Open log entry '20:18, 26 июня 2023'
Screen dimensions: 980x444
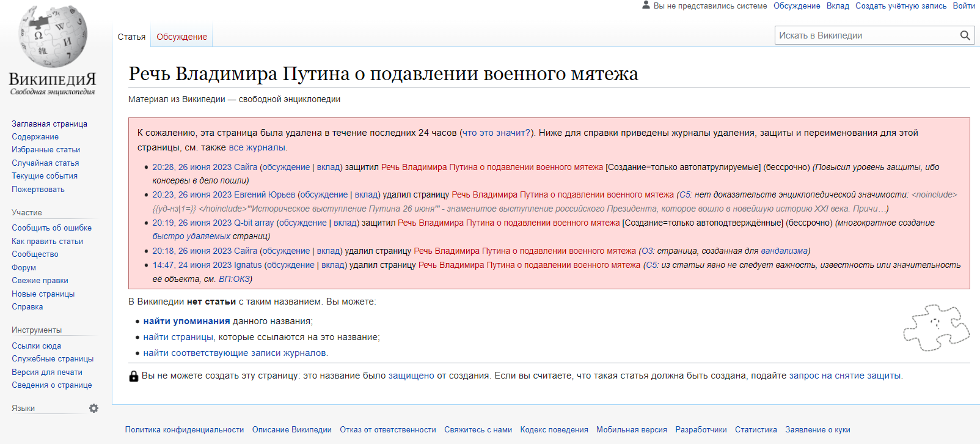tap(192, 251)
